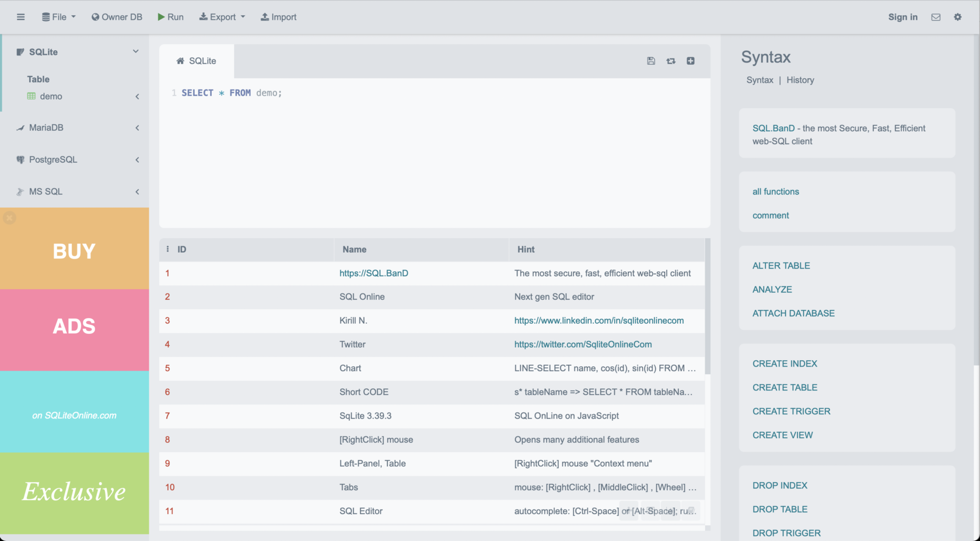Open settings with the gear icon
Screen dimensions: 980x541
(x=958, y=17)
